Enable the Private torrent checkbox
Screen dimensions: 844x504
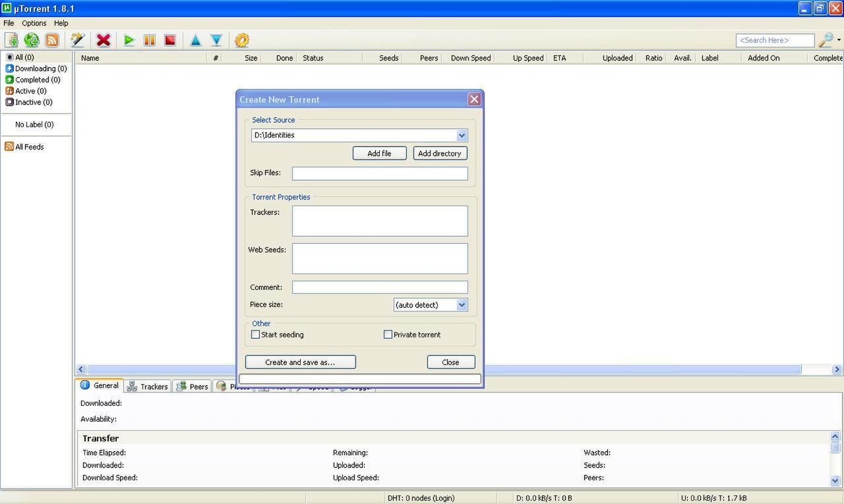(x=388, y=335)
